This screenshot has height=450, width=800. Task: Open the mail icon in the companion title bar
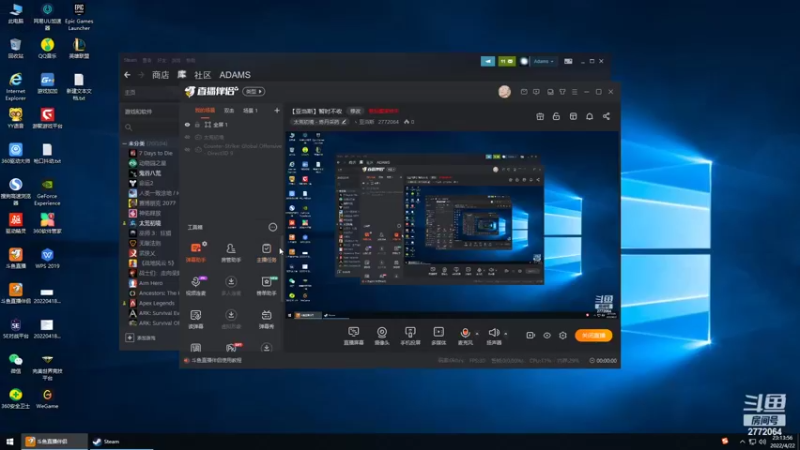click(524, 92)
